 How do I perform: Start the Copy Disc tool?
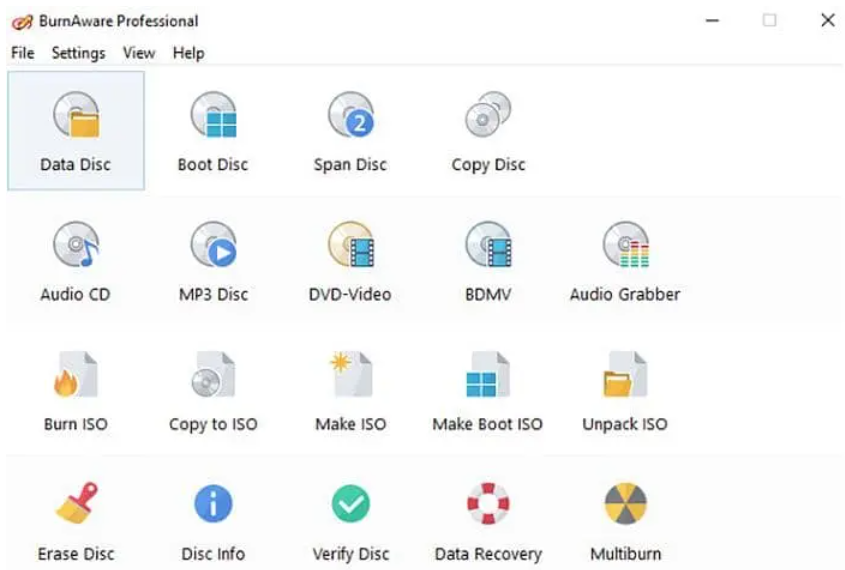tap(488, 130)
